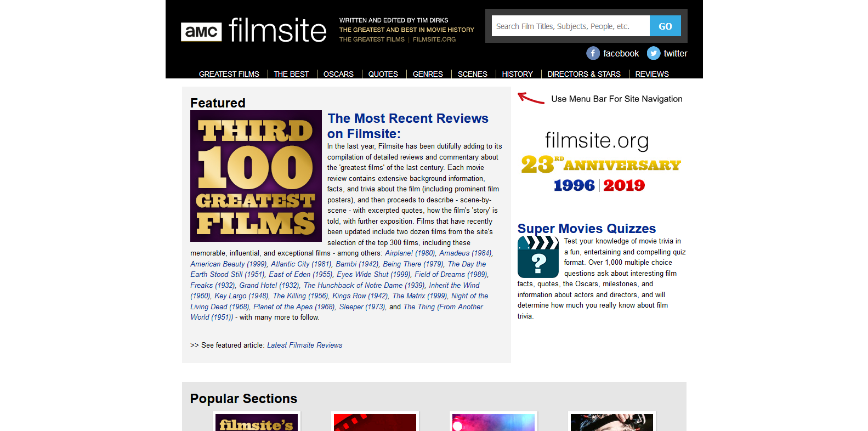Viewport: 868px width, 431px height.
Task: Open the Airplane! (1980) review link
Action: click(410, 253)
